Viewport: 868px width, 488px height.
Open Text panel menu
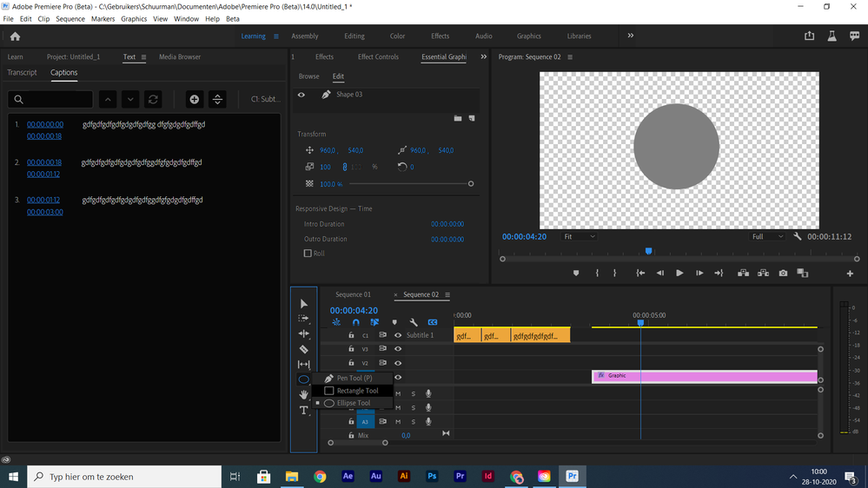(143, 57)
